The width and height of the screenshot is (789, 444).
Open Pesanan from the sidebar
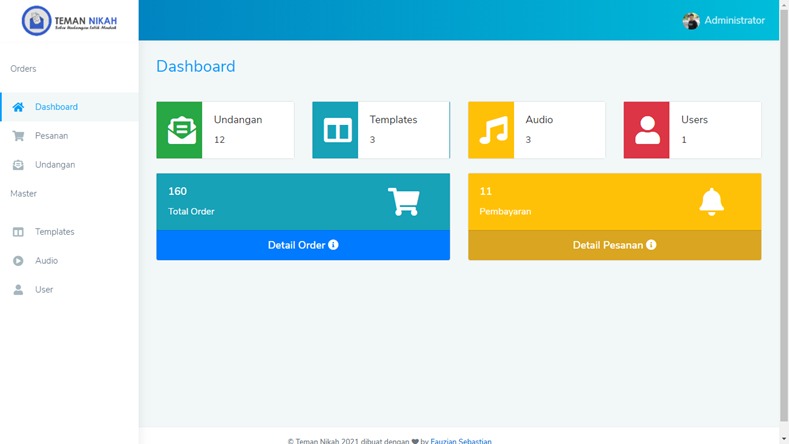coord(51,136)
